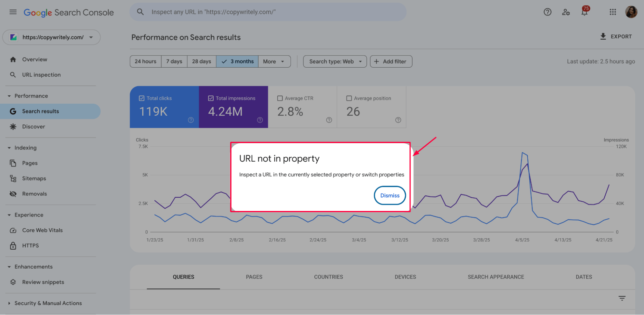Check the Average position checkbox
644x315 pixels.
pyautogui.click(x=349, y=98)
